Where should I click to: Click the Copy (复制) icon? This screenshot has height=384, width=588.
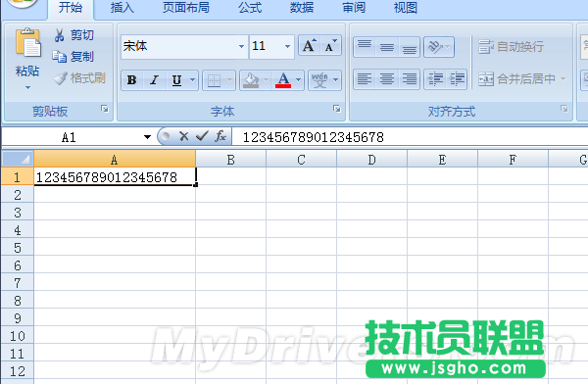click(x=59, y=57)
